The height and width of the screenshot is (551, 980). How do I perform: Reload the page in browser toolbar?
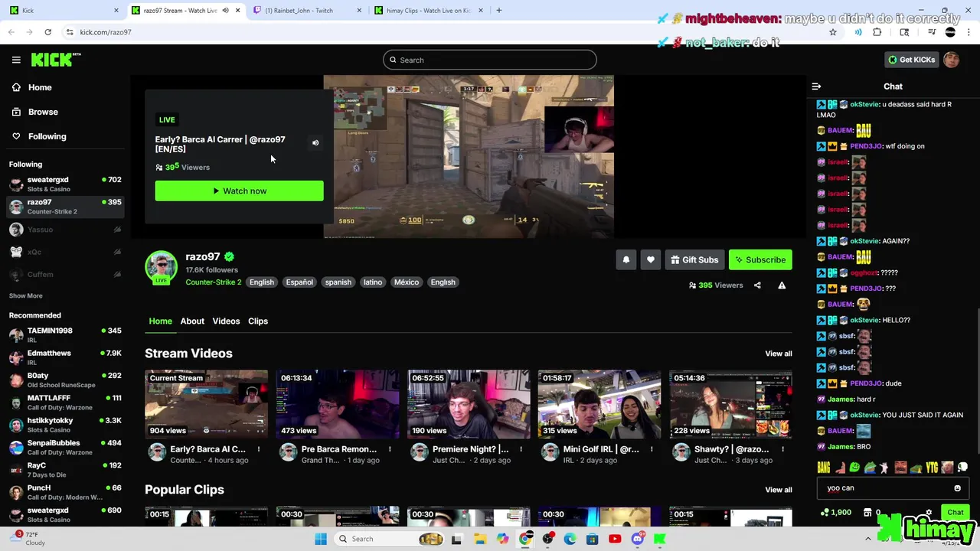pos(47,32)
